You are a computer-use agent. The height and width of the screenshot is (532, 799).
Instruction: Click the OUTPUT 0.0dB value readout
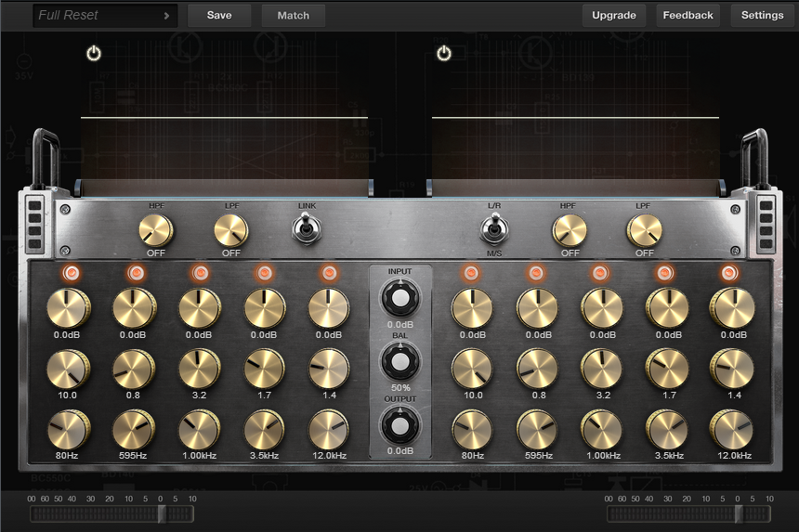[x=400, y=450]
